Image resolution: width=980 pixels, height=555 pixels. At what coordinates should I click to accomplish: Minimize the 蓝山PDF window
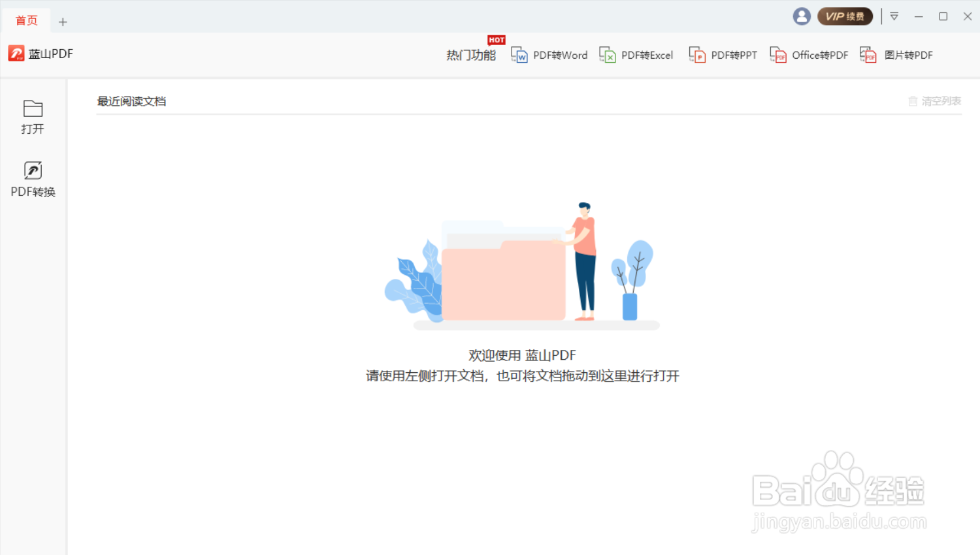pyautogui.click(x=919, y=16)
